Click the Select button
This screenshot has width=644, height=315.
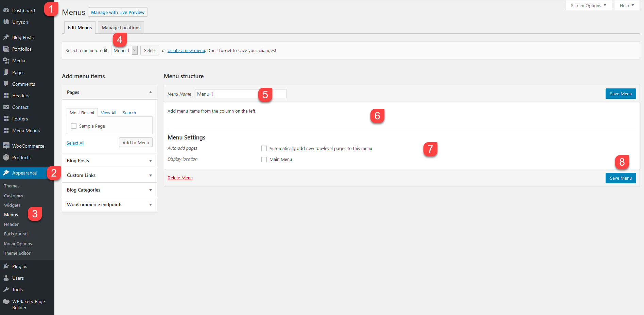tap(150, 50)
